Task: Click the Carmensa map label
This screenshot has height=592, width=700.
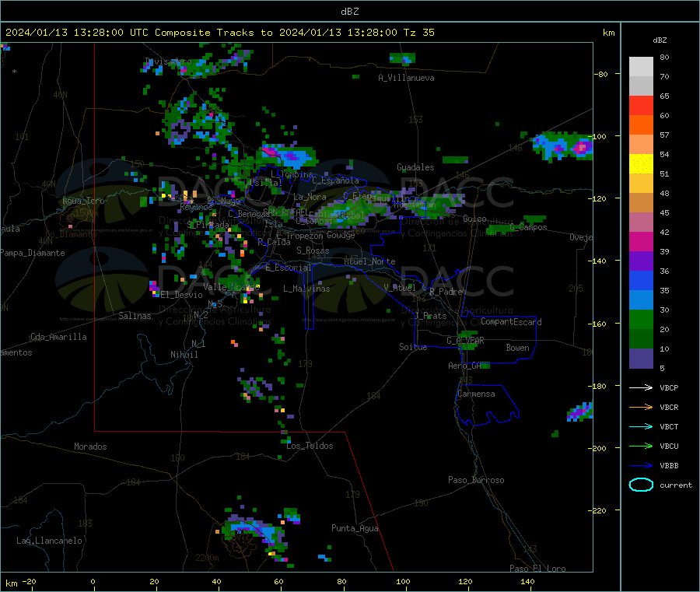Action: [x=476, y=394]
